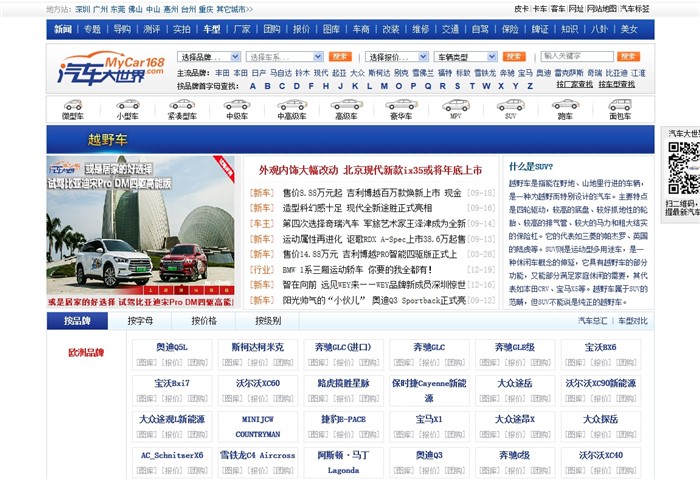This screenshot has width=700, height=480.
Task: Click the MyCar168 汽车大世界 logo
Action: [111, 68]
